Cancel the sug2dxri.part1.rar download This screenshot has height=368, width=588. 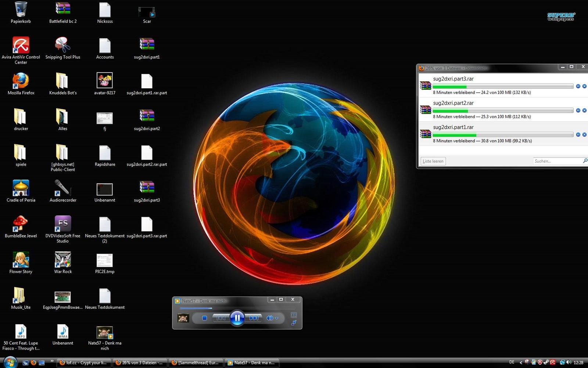(x=584, y=135)
